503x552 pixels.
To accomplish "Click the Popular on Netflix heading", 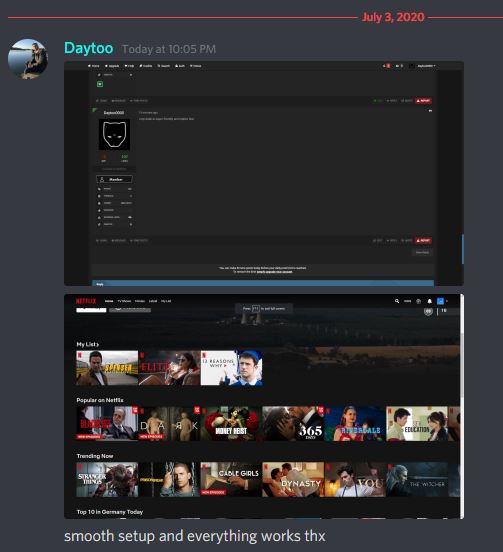I will click(100, 400).
